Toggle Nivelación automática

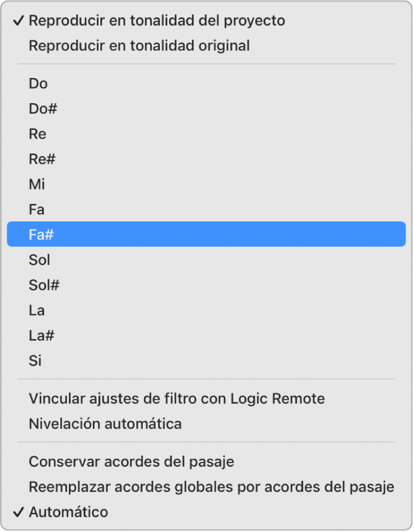(x=105, y=424)
